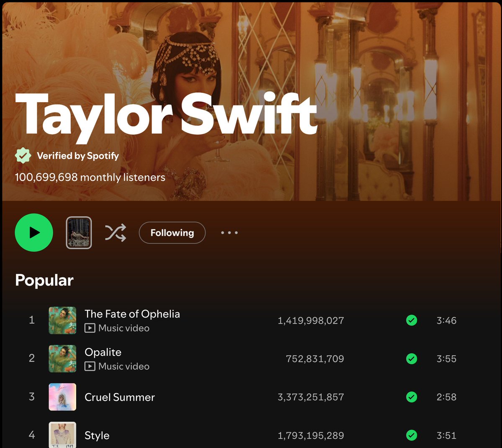Click play count 1,793,195,289

click(311, 435)
